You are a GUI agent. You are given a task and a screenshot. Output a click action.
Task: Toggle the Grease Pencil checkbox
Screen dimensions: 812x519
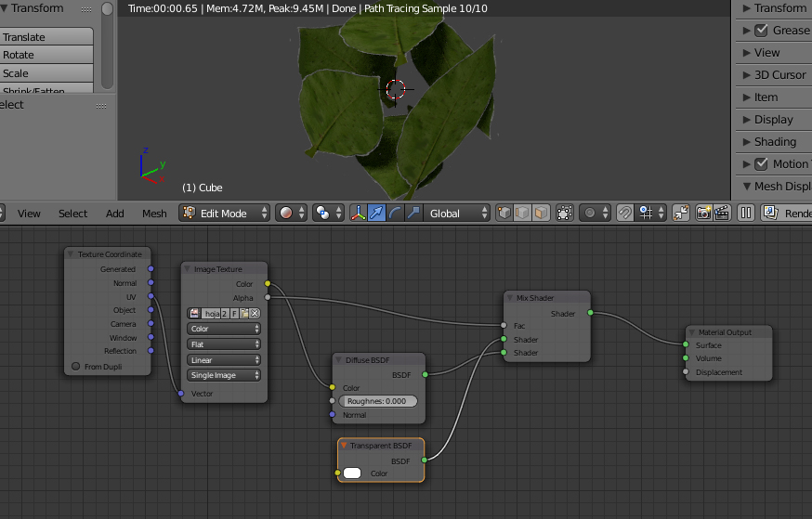(x=761, y=30)
